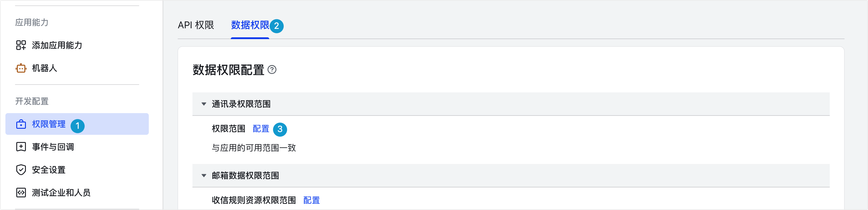Select the 安全设置 shield icon
This screenshot has height=210, width=868.
click(21, 170)
